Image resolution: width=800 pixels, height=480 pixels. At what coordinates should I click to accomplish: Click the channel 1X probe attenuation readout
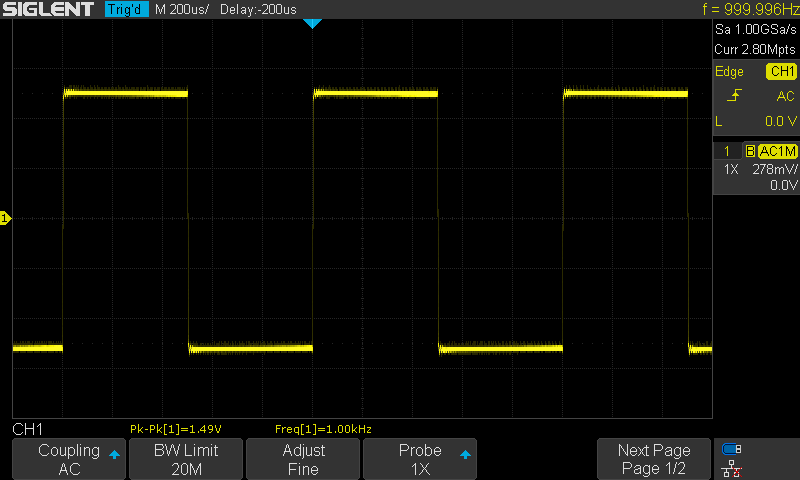click(731, 169)
